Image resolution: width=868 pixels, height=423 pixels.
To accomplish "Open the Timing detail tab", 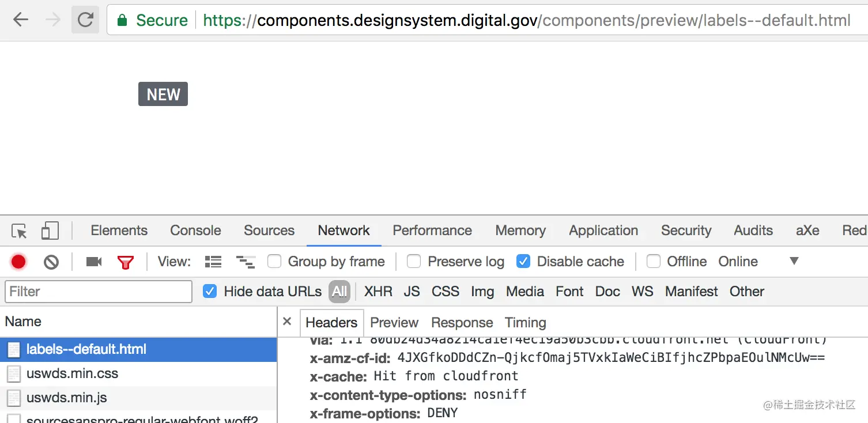I will (x=526, y=323).
